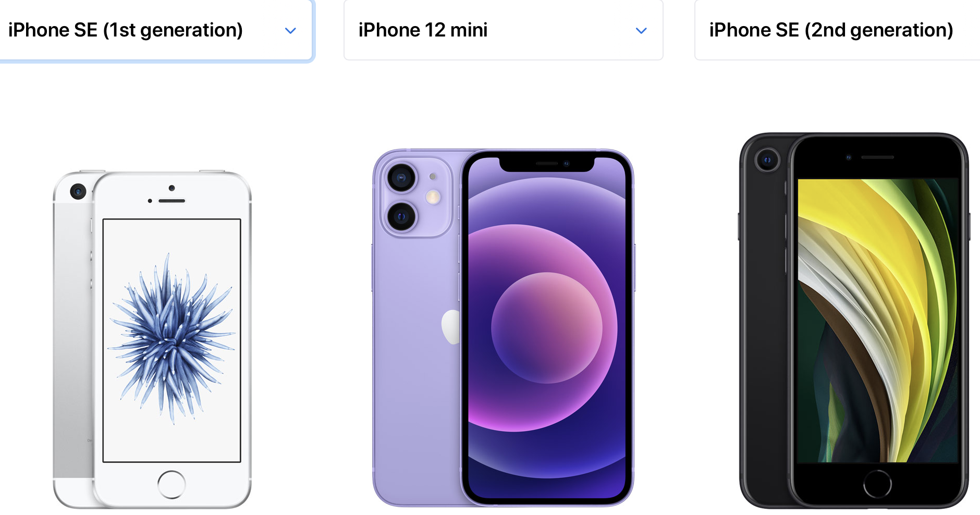The height and width of the screenshot is (515, 980).
Task: Click the yellow swirl wallpaper on black iPhone SE
Action: pos(877,321)
